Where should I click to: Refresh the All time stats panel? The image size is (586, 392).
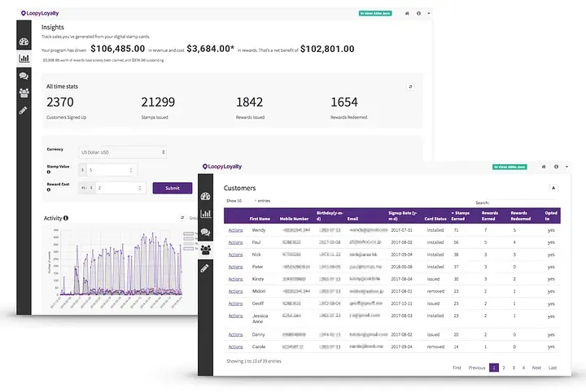410,86
